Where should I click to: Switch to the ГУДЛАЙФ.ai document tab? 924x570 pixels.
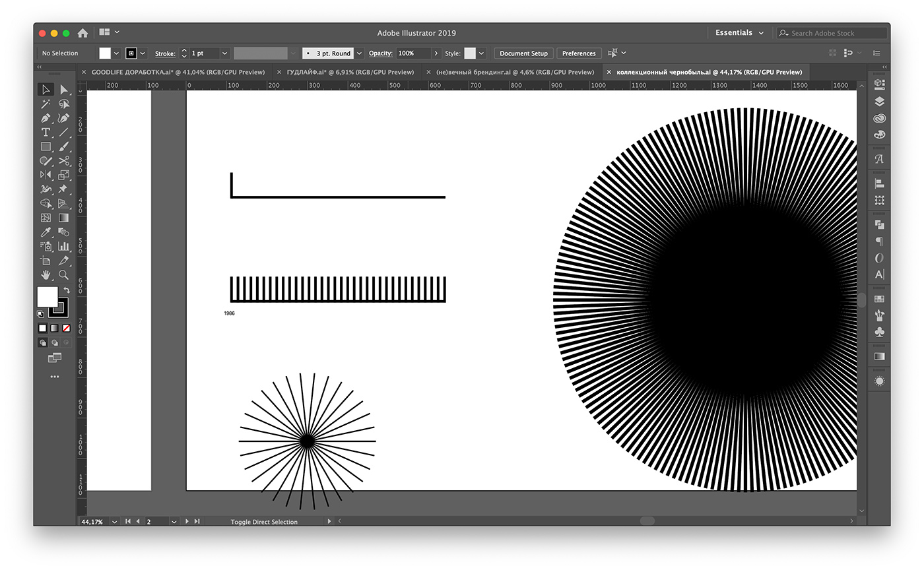[x=350, y=71]
